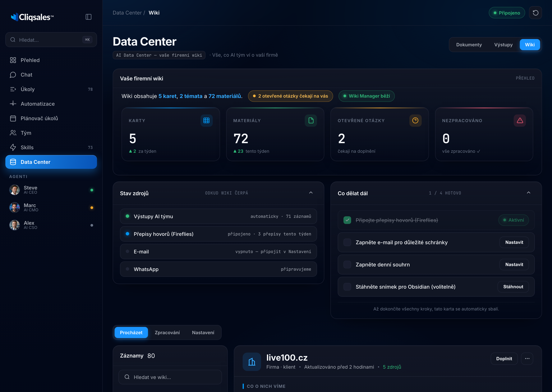Check the 'Zapněte e-mail pro důležité schránky' box

(347, 242)
